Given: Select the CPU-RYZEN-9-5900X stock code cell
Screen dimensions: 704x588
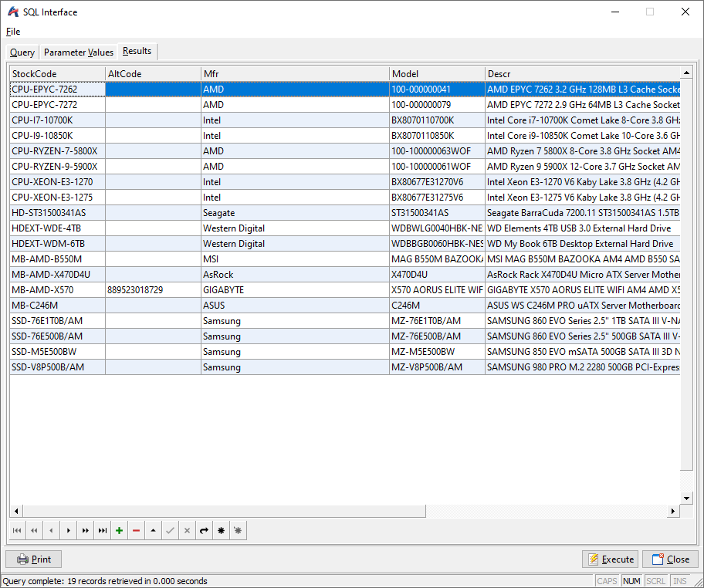Looking at the screenshot, I should pos(57,167).
